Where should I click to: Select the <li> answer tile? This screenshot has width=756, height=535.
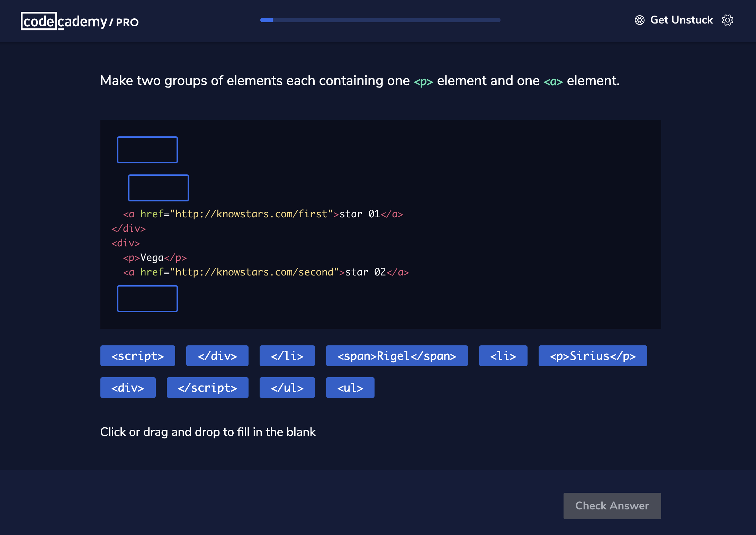click(503, 356)
